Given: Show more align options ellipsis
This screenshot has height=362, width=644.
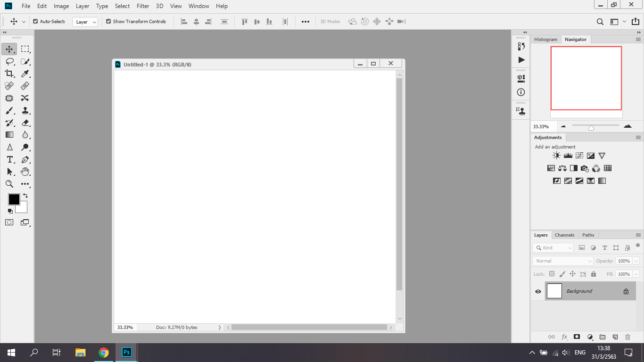Looking at the screenshot, I should (305, 22).
